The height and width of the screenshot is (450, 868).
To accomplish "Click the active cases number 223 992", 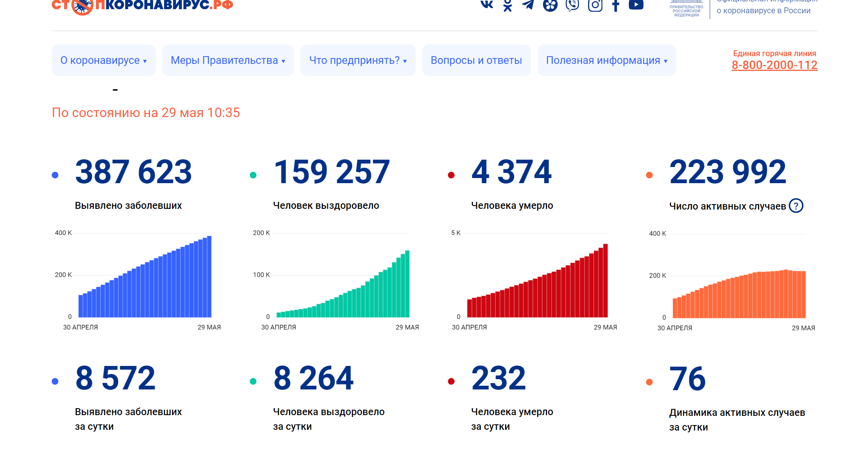I will pyautogui.click(x=728, y=172).
